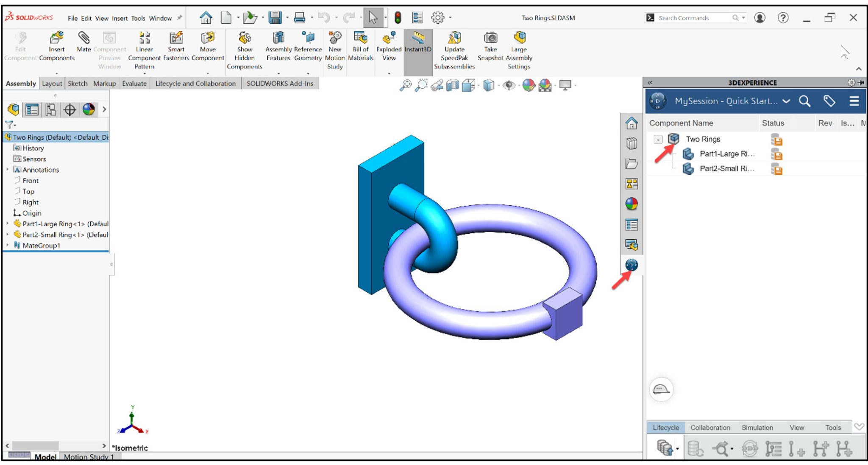Collapse the Two Rings component tree node
Viewport: 868px width, 465px height.
pyautogui.click(x=658, y=139)
